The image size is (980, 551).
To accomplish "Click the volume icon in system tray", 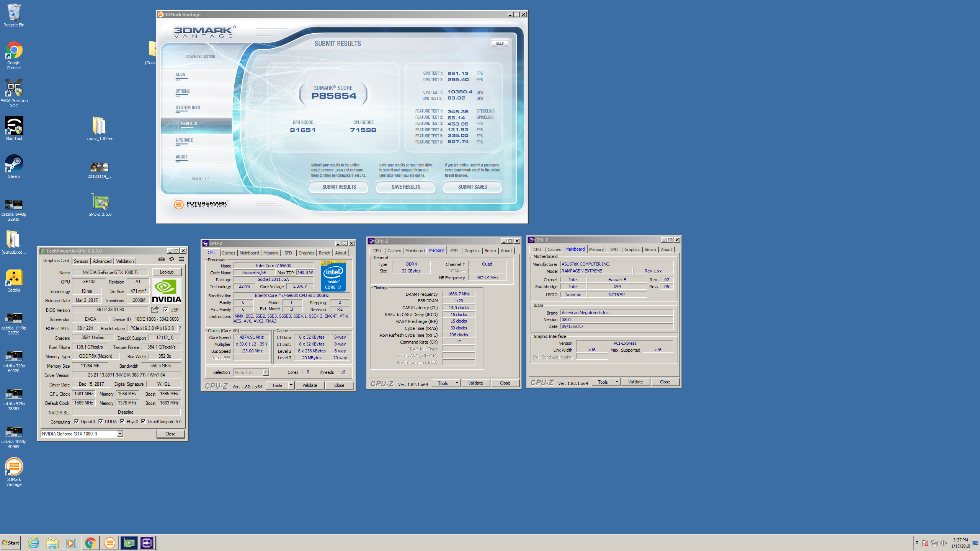I will click(943, 543).
